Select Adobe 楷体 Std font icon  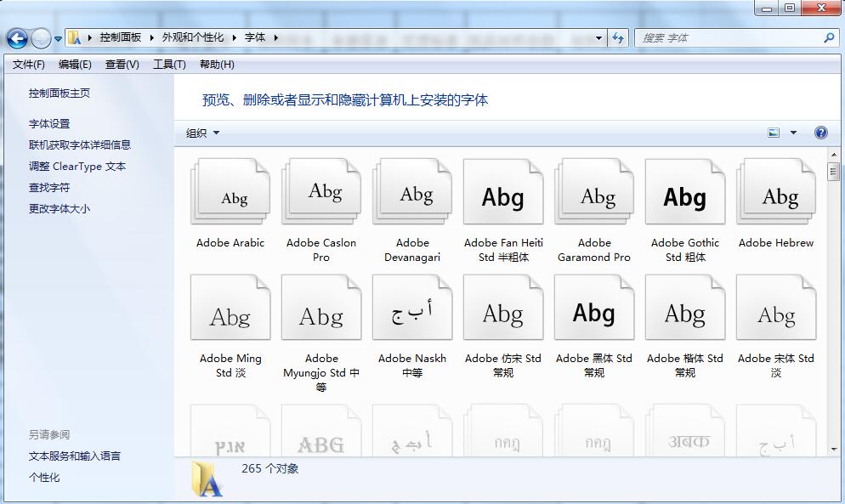[685, 308]
